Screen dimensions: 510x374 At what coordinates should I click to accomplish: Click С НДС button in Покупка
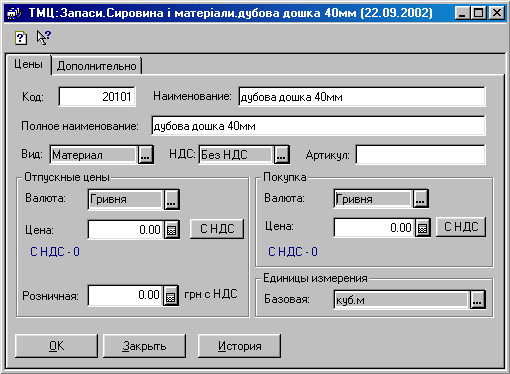[461, 227]
